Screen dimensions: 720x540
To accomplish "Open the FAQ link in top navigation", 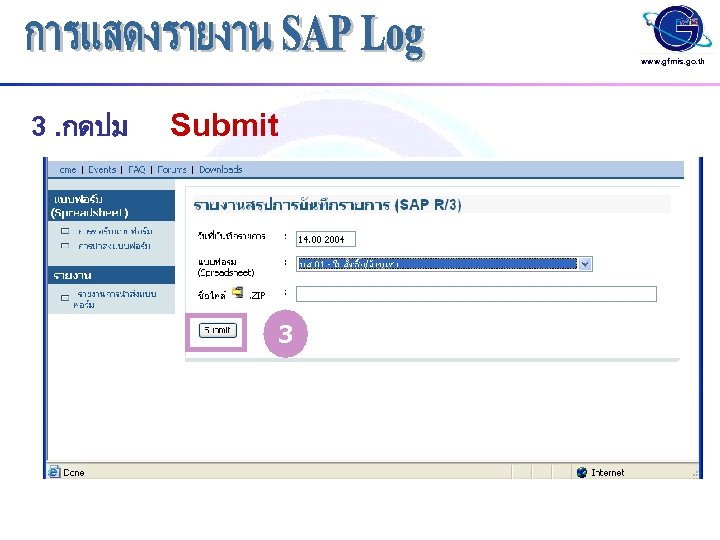I will (x=136, y=169).
